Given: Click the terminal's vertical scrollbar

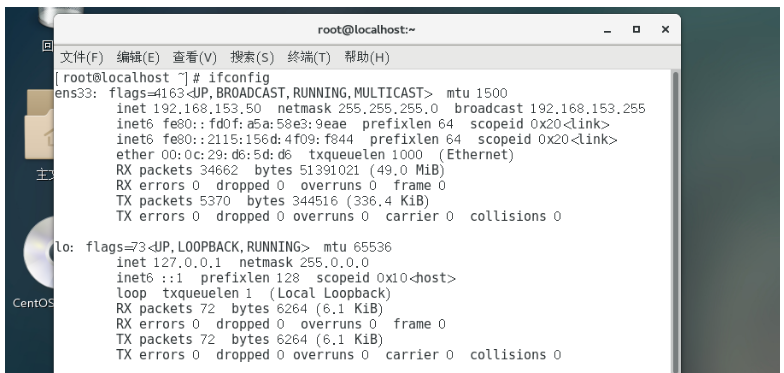Looking at the screenshot, I should tap(676, 222).
